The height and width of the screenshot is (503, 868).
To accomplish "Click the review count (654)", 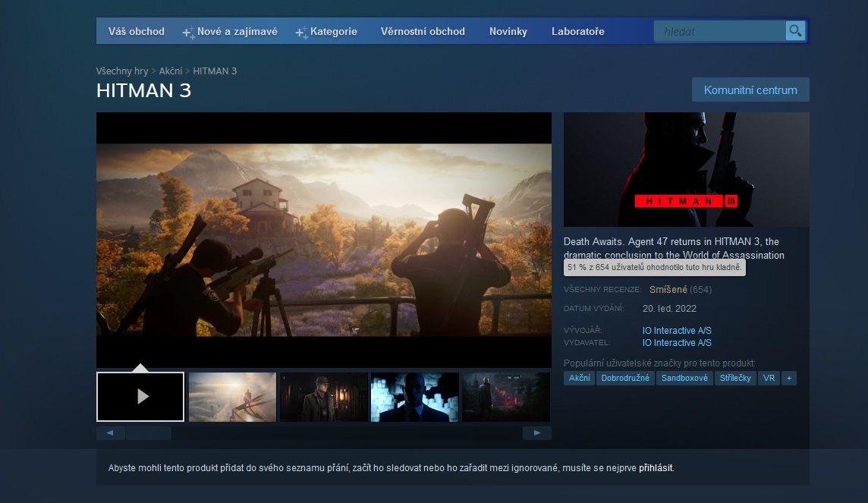I will [x=701, y=289].
